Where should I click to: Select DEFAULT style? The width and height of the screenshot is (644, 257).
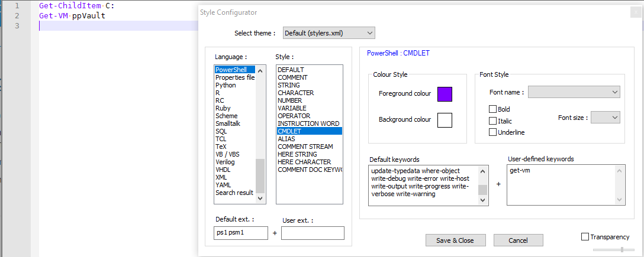(309, 70)
